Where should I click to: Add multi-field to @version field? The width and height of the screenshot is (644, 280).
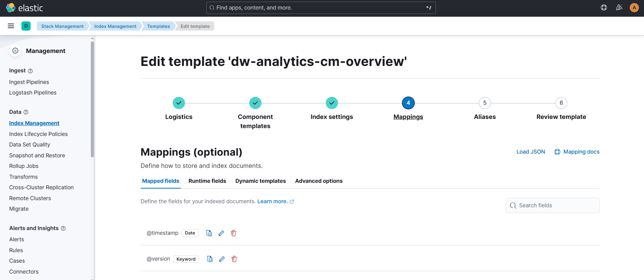(x=210, y=259)
